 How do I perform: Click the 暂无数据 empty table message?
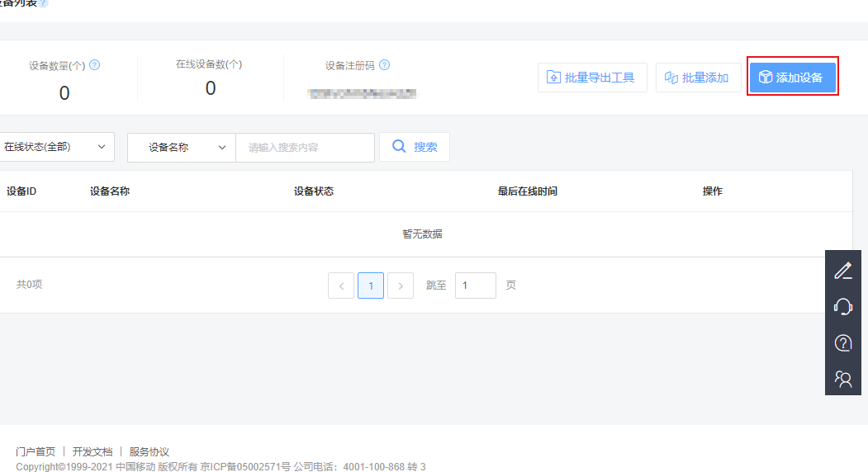(422, 234)
